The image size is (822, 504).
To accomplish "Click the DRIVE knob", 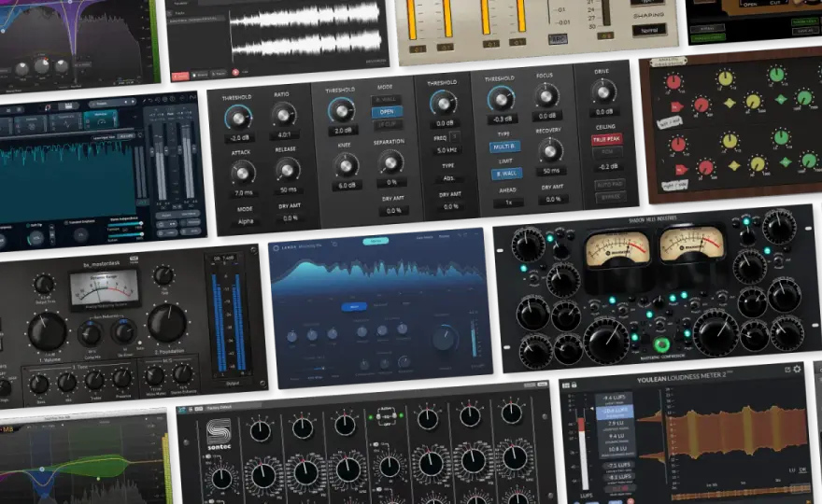I will tap(603, 92).
